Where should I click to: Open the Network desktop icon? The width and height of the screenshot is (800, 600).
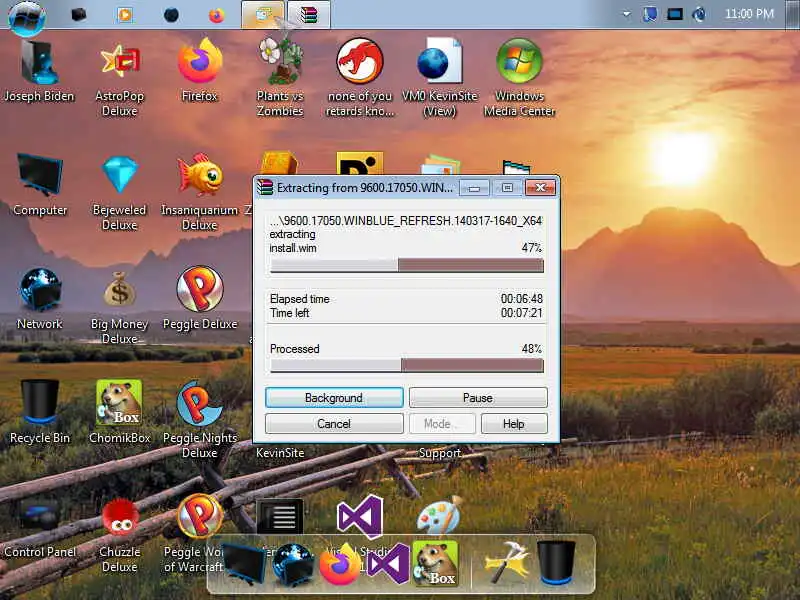coord(40,299)
